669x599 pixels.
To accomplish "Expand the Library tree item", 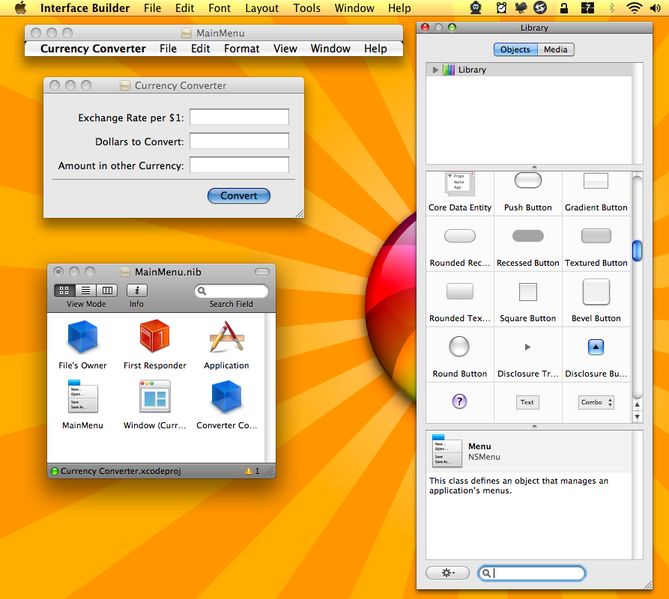I will (435, 70).
